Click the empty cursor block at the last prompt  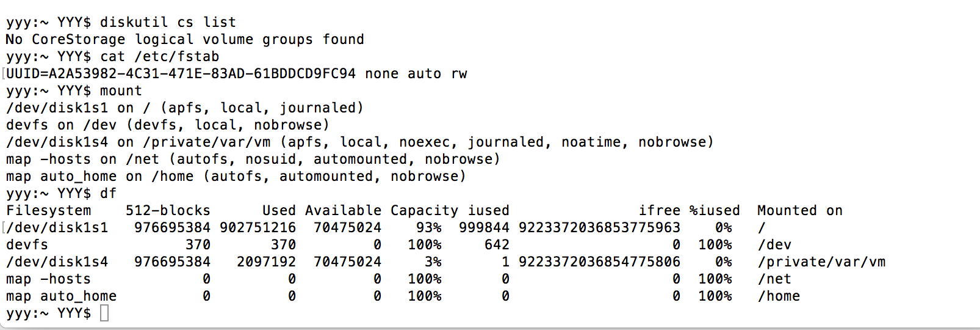point(104,313)
